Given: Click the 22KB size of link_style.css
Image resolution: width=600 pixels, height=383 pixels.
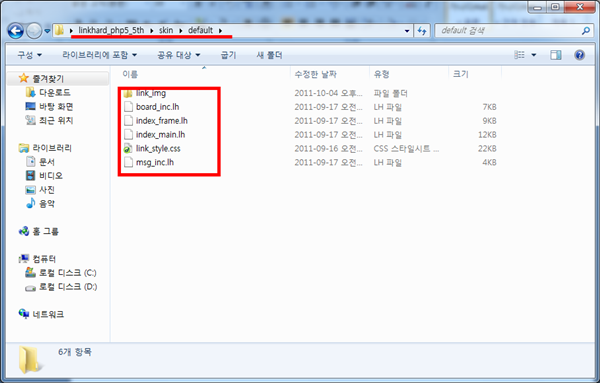Looking at the screenshot, I should [x=487, y=148].
